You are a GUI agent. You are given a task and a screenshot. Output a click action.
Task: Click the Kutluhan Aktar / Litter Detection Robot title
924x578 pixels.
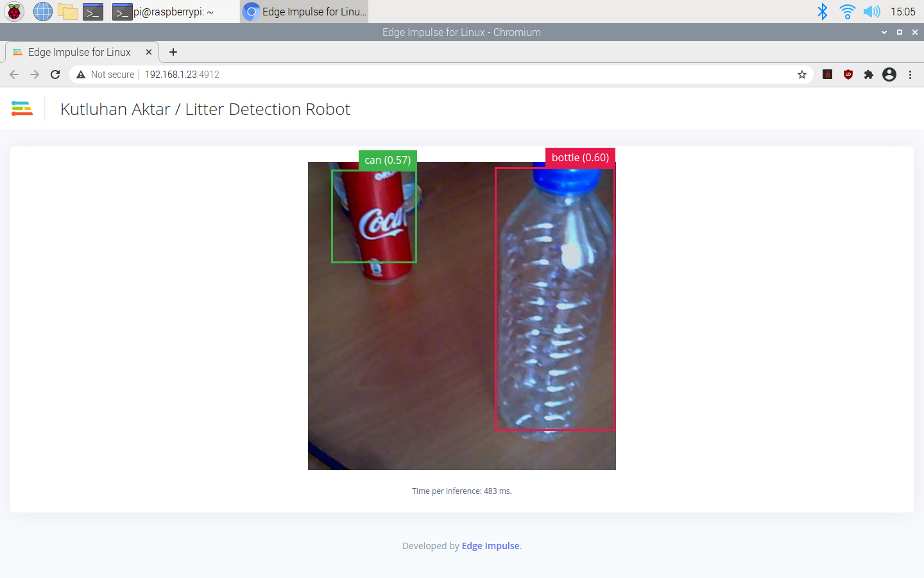pos(205,109)
